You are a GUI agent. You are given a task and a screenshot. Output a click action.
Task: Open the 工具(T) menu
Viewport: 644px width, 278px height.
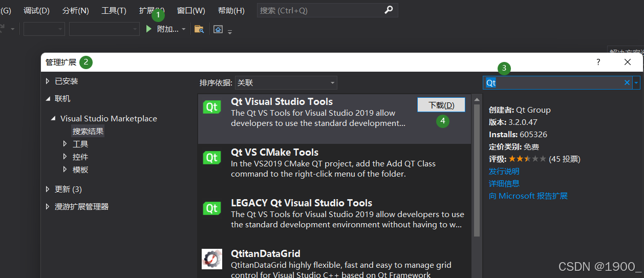(x=114, y=10)
